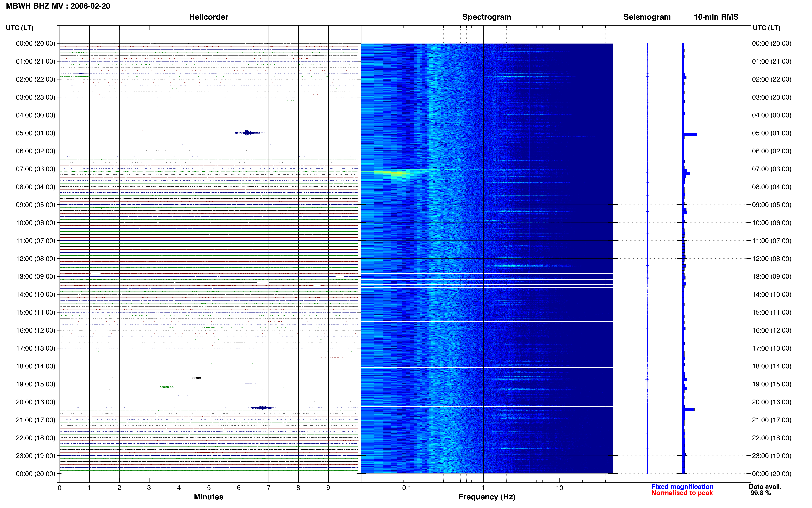812x508 pixels.
Task: Click the Minutes axis tick '8'
Action: click(x=298, y=487)
